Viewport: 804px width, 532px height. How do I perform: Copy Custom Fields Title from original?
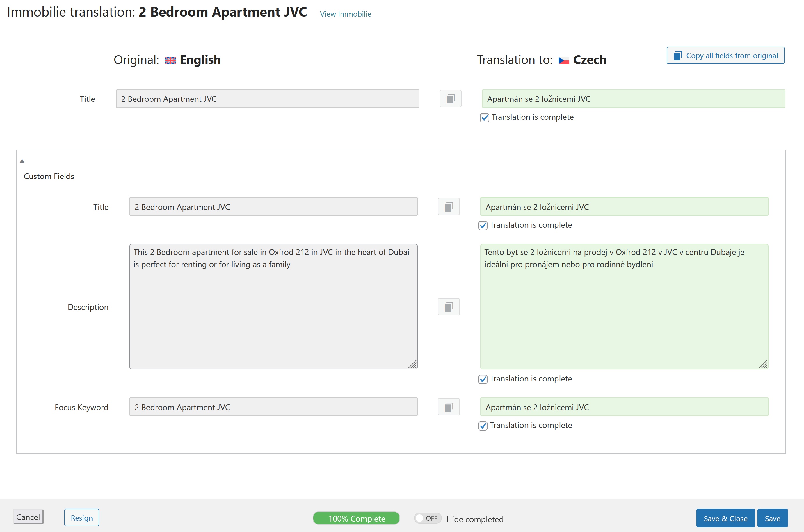(x=448, y=207)
